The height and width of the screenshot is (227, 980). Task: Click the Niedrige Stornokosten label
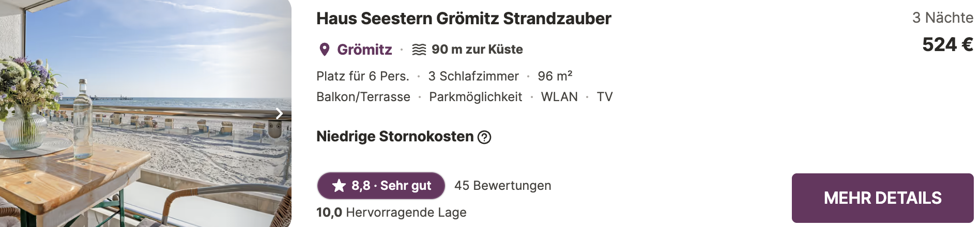click(395, 137)
